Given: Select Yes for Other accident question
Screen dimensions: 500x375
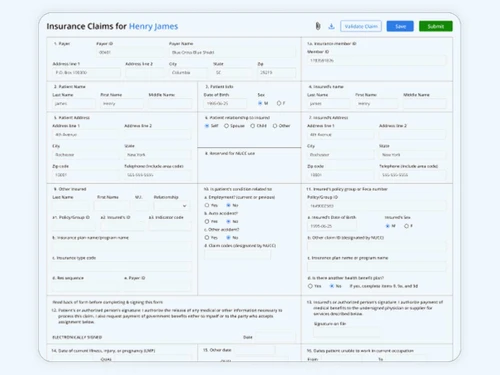Looking at the screenshot, I should point(207,237).
